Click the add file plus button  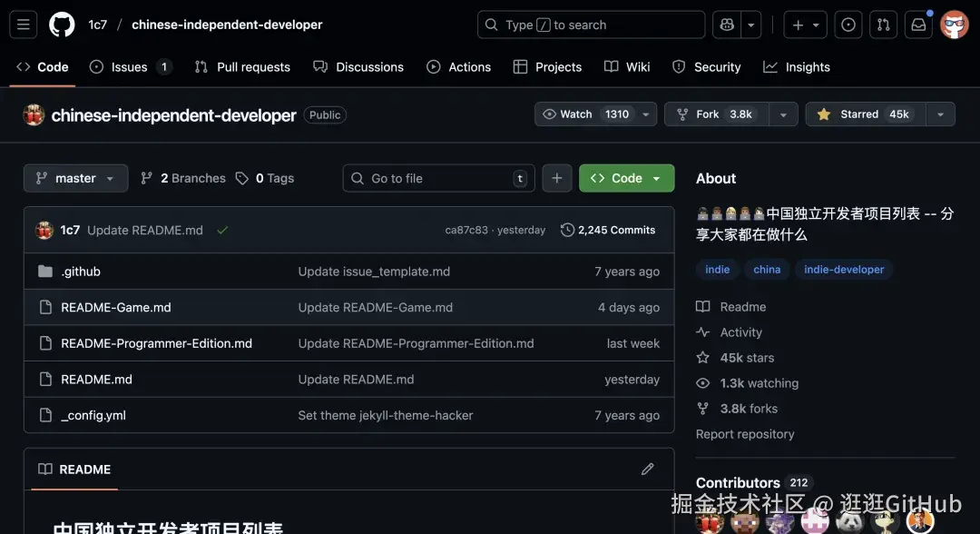[x=557, y=178]
